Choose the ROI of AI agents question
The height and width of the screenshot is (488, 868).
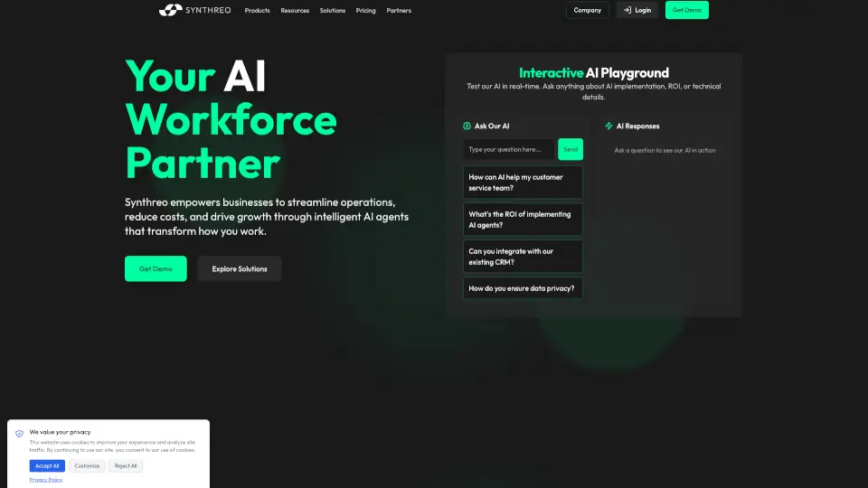coord(523,220)
